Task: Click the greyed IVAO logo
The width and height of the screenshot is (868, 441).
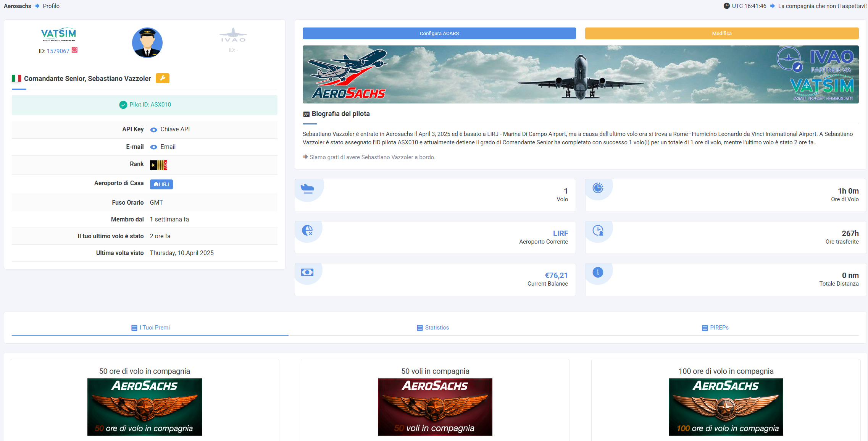Action: 233,36
